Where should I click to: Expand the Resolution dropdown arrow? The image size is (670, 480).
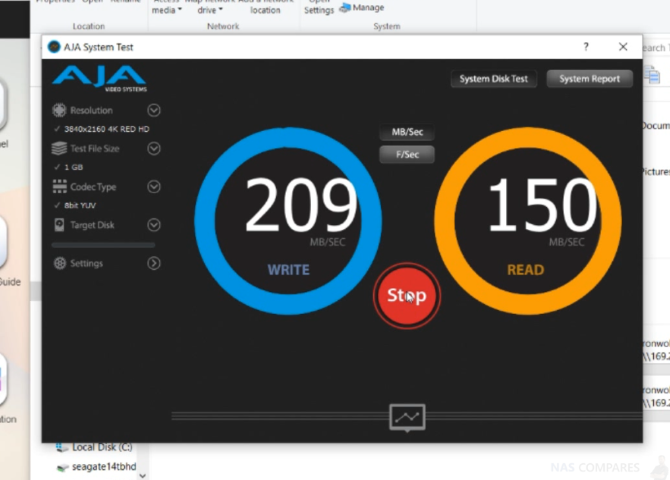click(154, 110)
